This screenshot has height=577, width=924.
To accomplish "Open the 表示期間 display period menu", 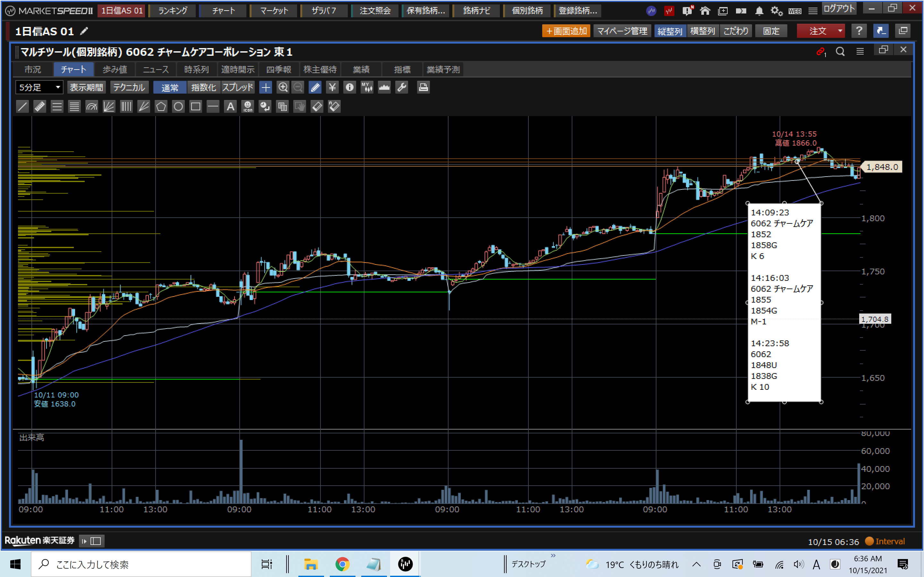I will (x=86, y=88).
